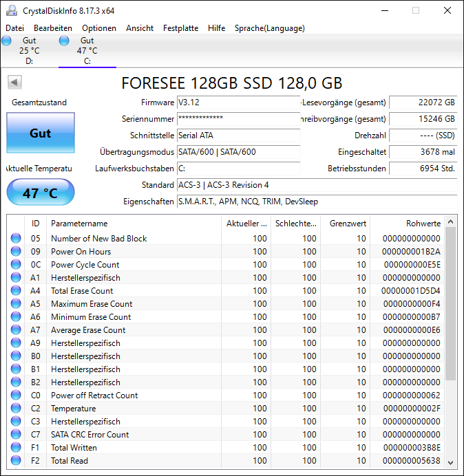Click status orb of Average Erase Count row
Viewport: 464px width, 476px height.
[x=16, y=329]
